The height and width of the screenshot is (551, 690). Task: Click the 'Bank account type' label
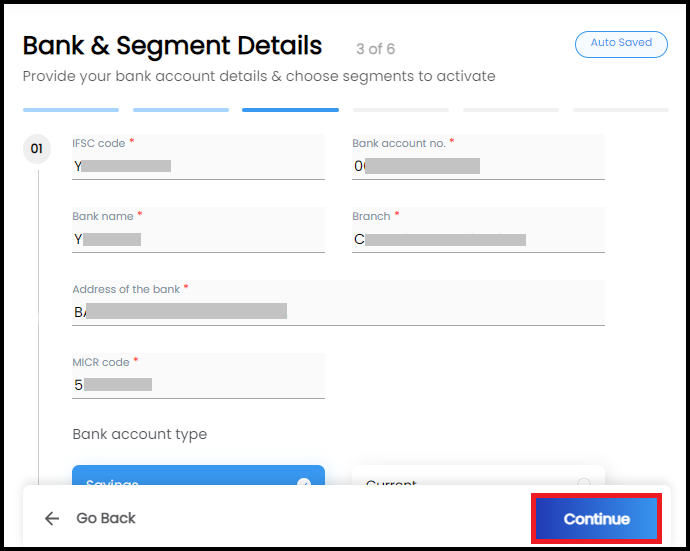coord(139,434)
